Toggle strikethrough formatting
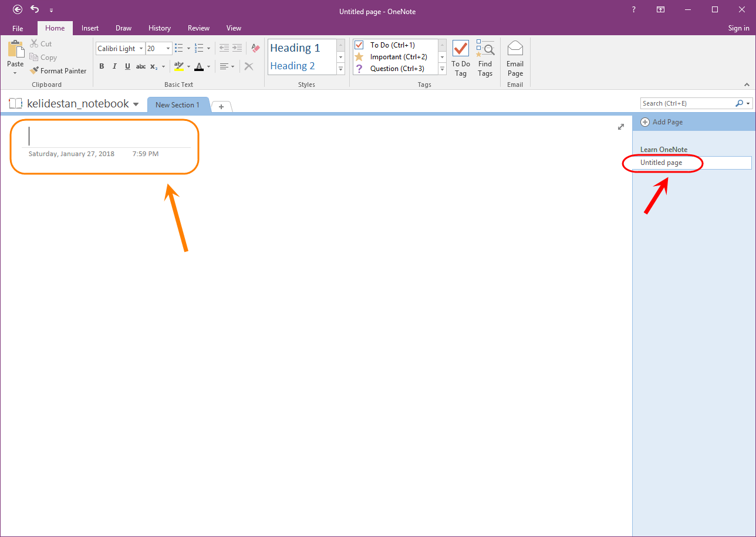Screen dimensions: 756x537 [140, 66]
